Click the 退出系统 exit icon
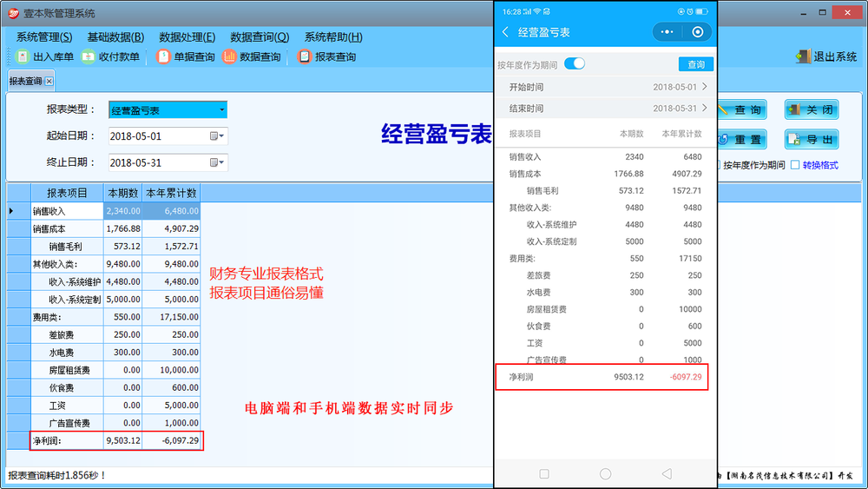This screenshot has height=489, width=868. click(803, 56)
